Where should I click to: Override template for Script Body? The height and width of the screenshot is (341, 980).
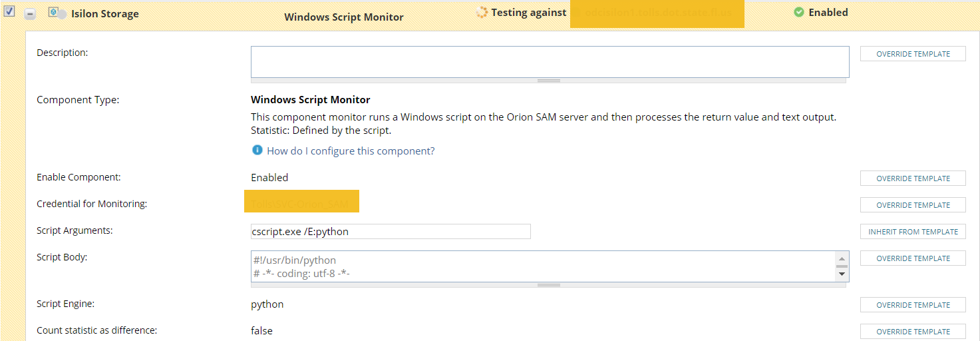tap(913, 258)
